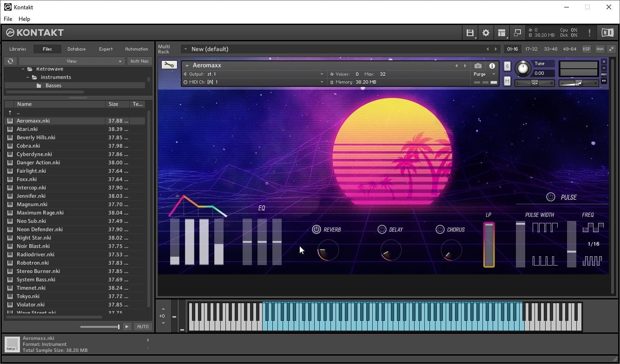Open the View dropdown in browser
Screen dimensions: 620x364
[72, 61]
